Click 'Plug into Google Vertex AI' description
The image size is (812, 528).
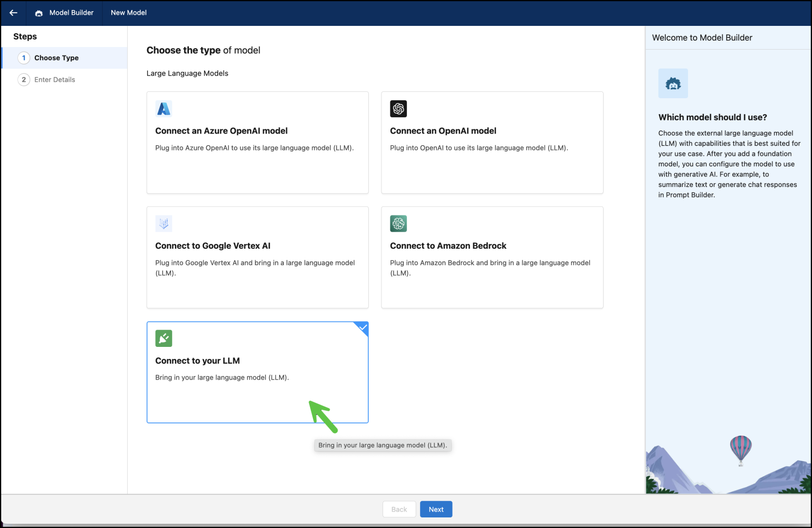tap(255, 268)
